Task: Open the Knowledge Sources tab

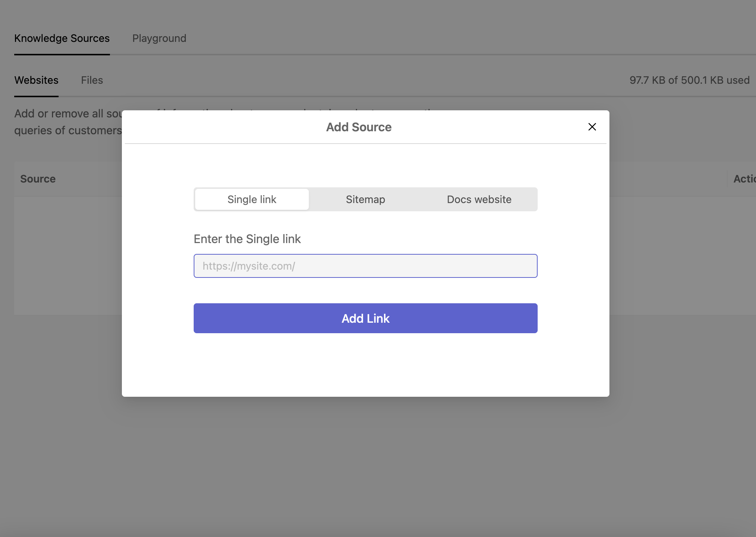Action: pos(62,38)
